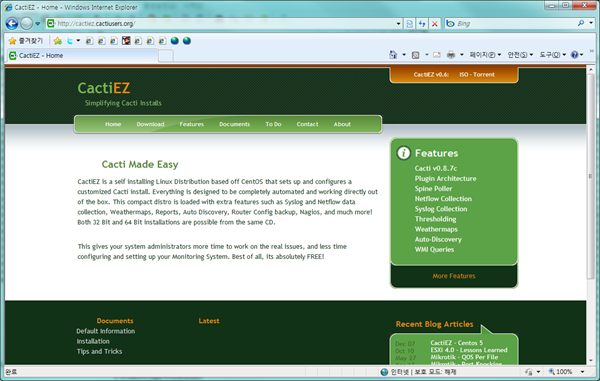Refresh the page with the blue arrows icon
The width and height of the screenshot is (600, 381).
pos(422,24)
